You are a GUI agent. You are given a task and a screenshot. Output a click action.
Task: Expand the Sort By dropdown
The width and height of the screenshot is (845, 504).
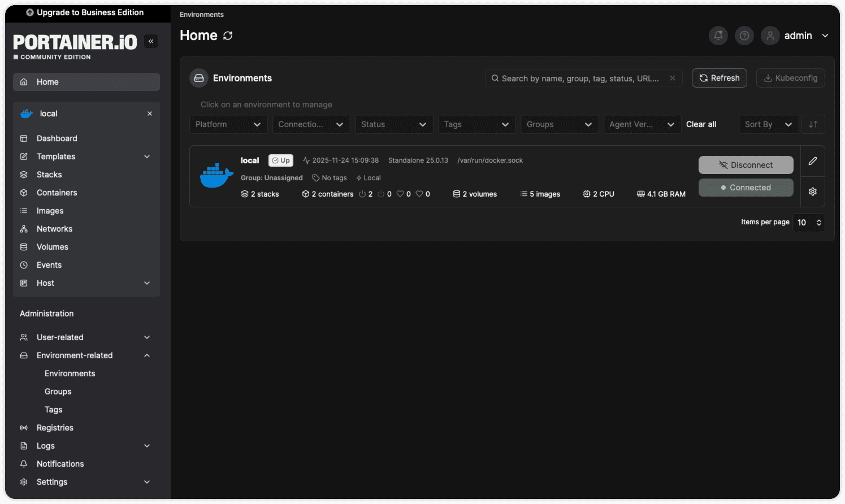[768, 124]
